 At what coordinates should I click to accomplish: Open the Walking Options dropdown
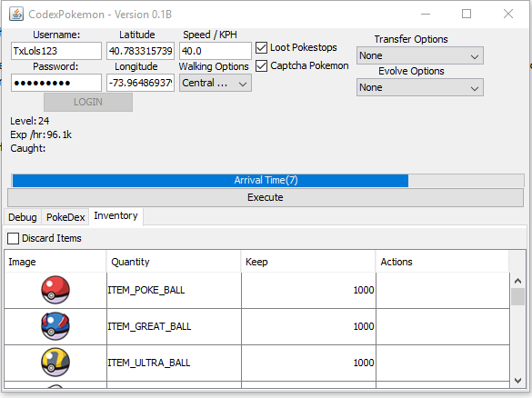coord(216,83)
